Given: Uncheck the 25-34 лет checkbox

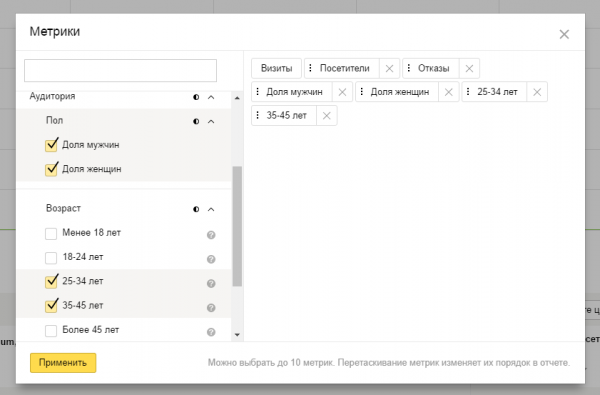Looking at the screenshot, I should click(51, 281).
